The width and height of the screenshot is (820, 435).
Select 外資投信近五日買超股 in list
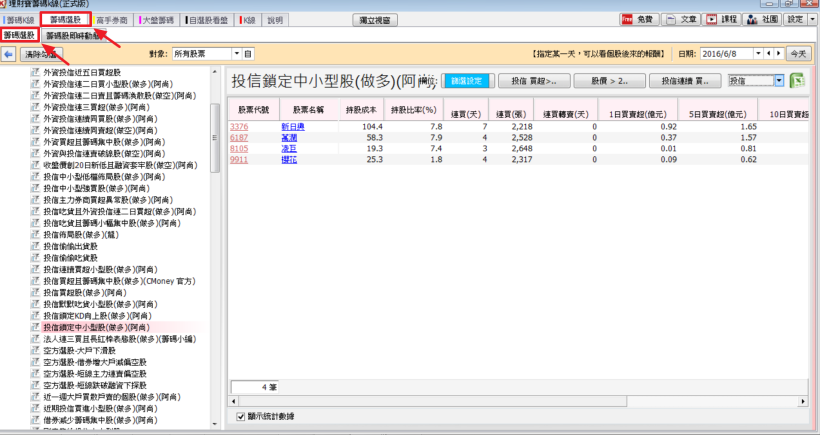pos(82,72)
